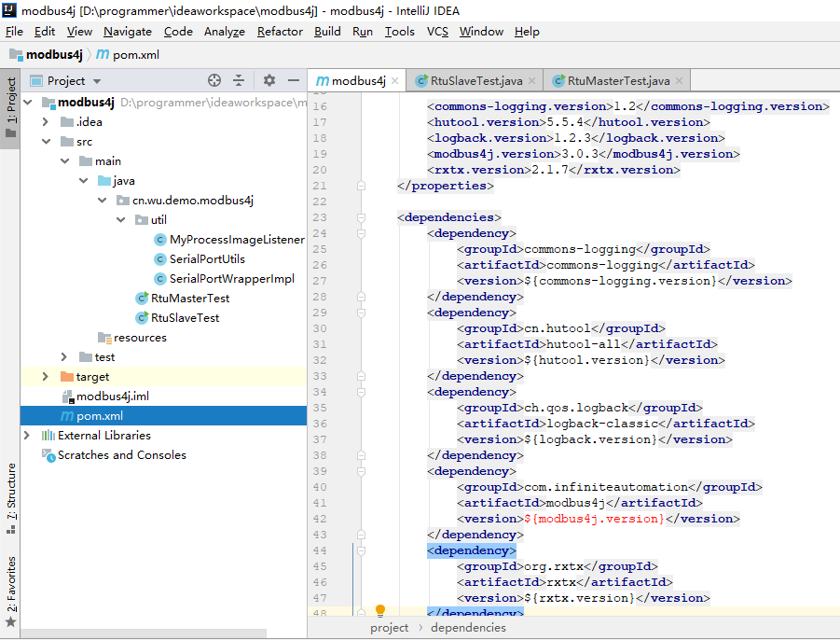Fold the properties closing tag on line 21
Image resolution: width=840 pixels, height=640 pixels.
tap(361, 186)
